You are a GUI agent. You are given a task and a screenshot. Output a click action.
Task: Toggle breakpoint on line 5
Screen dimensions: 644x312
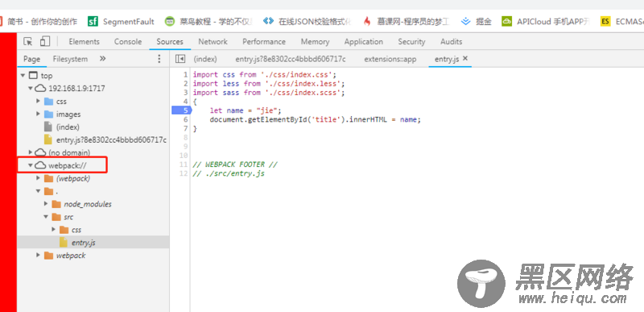tap(181, 110)
